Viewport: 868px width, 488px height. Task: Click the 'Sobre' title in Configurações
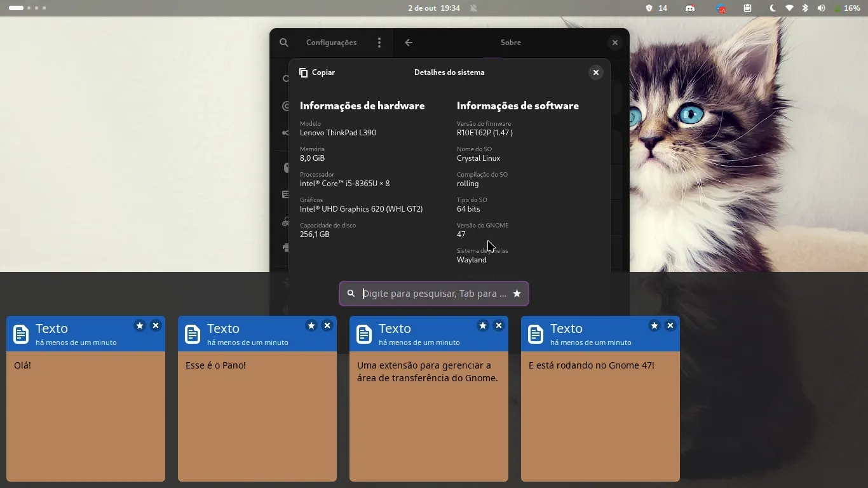511,43
